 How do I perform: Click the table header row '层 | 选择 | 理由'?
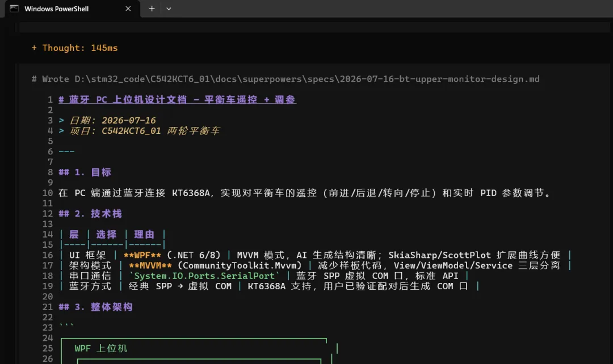[x=112, y=234]
